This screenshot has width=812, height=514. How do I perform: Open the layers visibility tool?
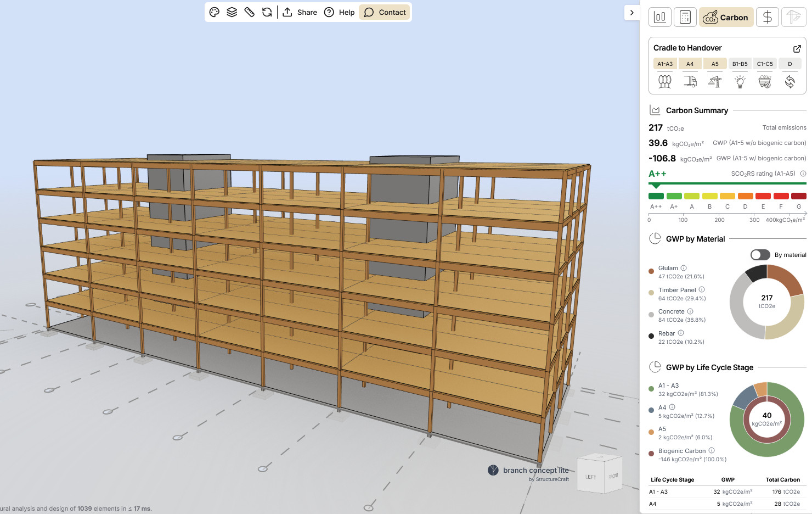[x=232, y=12]
